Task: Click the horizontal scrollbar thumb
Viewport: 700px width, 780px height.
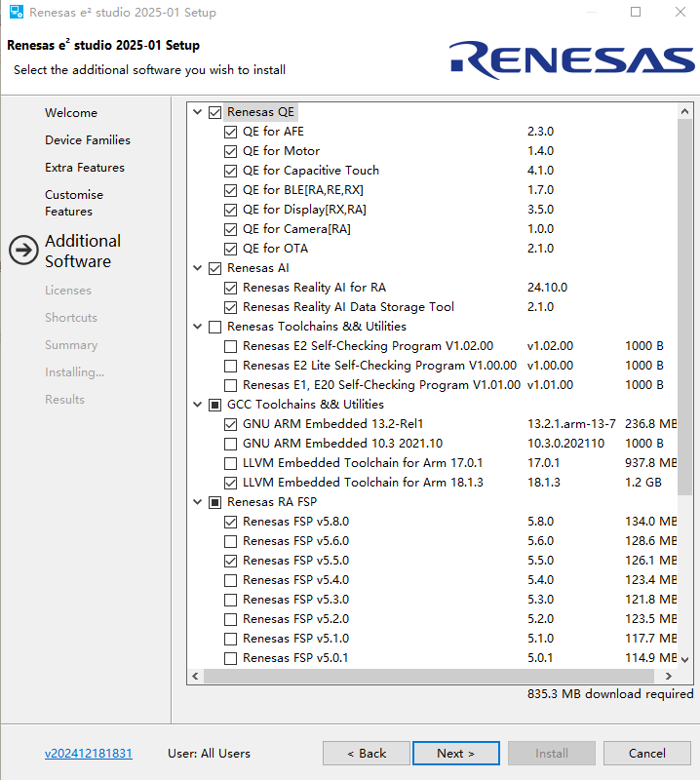Action: coord(429,676)
